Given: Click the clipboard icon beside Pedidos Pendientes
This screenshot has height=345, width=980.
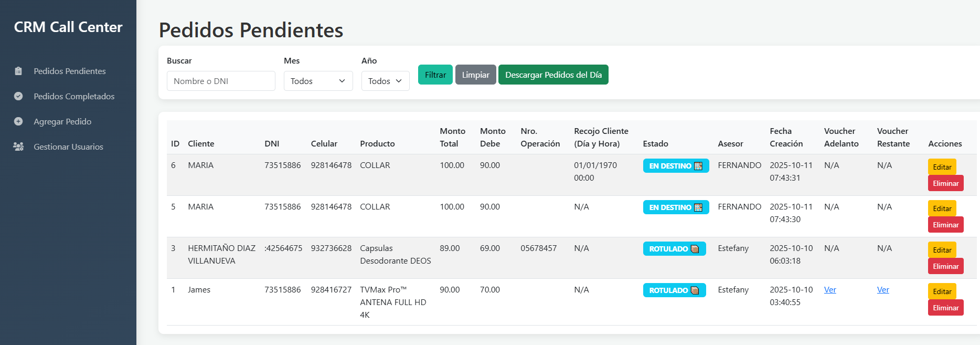Looking at the screenshot, I should coord(18,71).
